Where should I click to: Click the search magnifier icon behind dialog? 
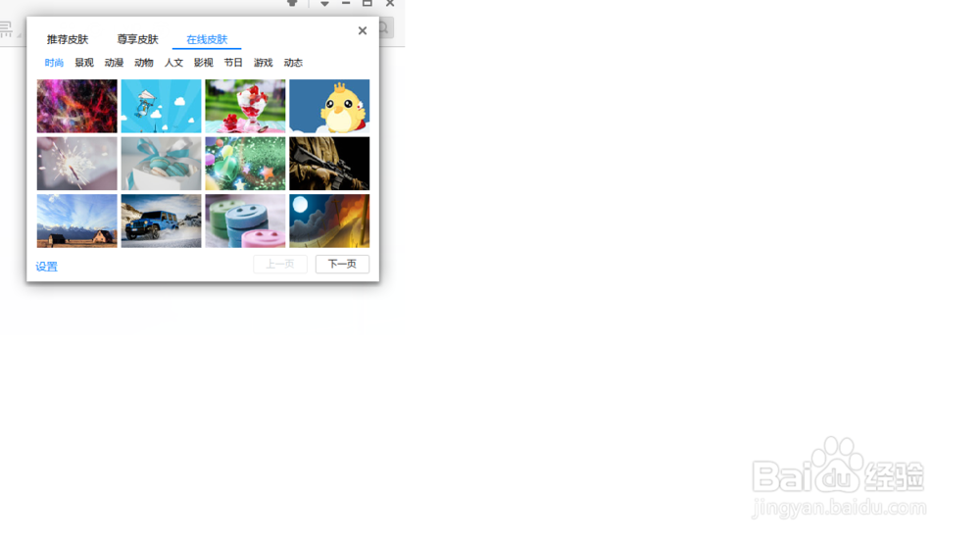click(384, 28)
